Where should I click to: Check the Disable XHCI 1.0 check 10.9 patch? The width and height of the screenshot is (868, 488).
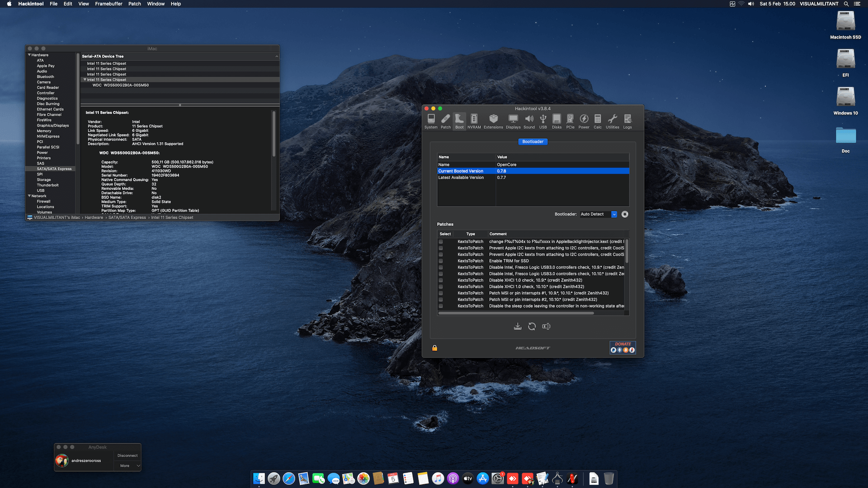(x=441, y=281)
